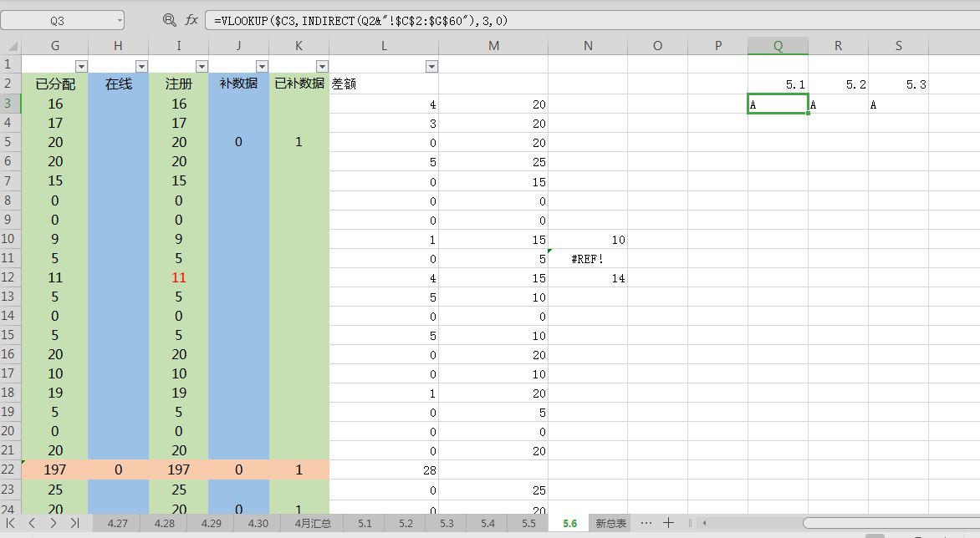Click inside the formula bar input

click(x=585, y=21)
